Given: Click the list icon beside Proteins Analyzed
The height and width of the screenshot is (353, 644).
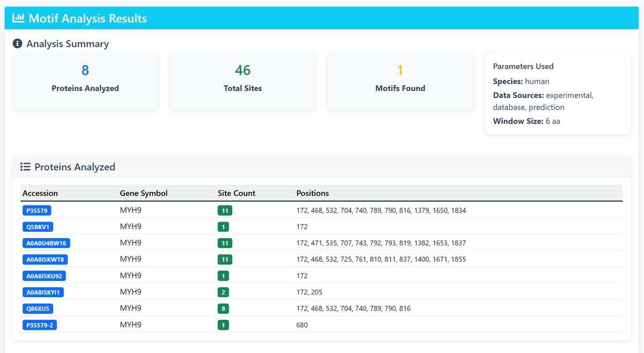Looking at the screenshot, I should (25, 167).
